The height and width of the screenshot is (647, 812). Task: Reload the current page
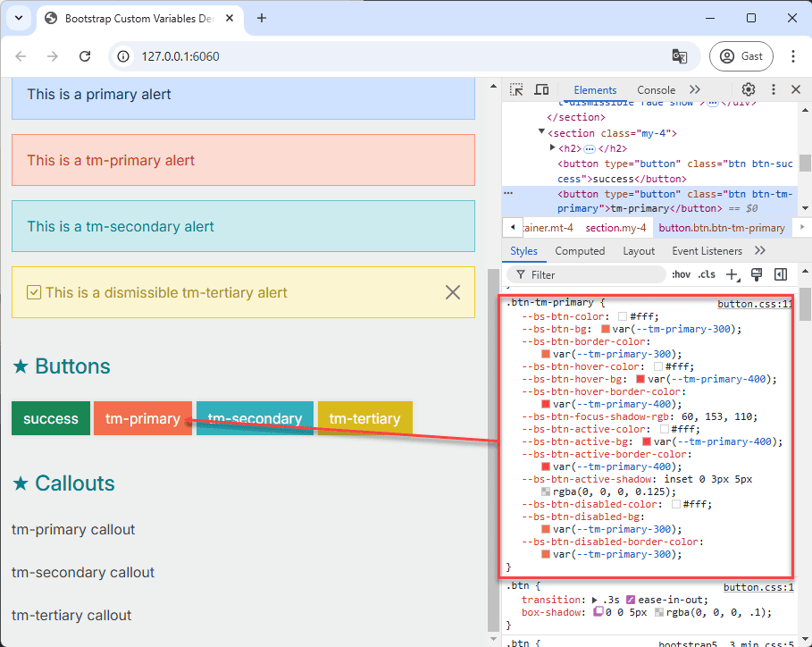point(85,56)
